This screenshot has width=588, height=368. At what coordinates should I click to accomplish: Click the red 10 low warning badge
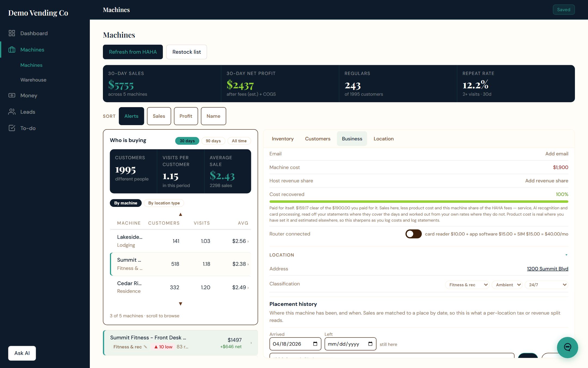[163, 347]
